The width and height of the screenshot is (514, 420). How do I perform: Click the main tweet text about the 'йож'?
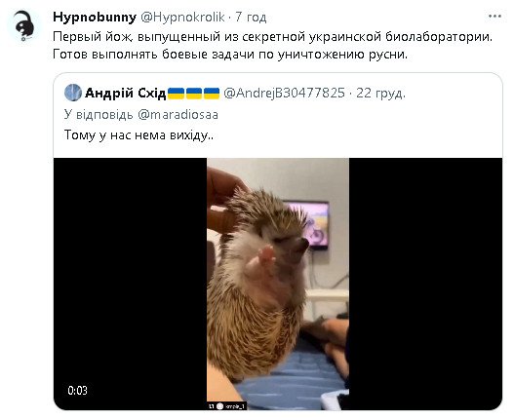click(x=272, y=45)
